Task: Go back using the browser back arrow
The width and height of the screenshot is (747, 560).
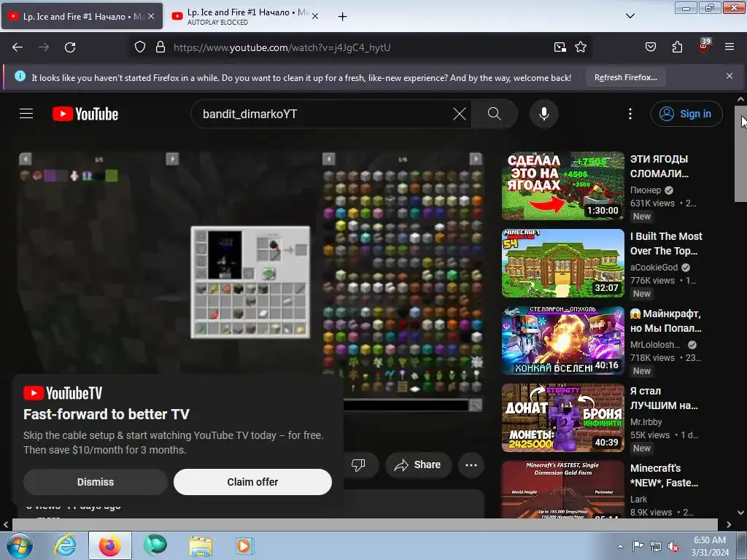Action: click(x=18, y=47)
